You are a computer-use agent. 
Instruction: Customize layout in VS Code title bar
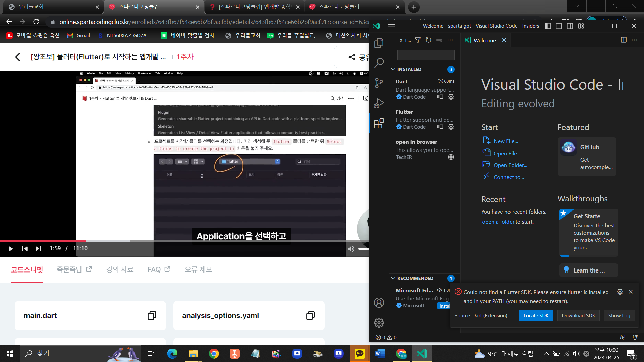click(581, 26)
